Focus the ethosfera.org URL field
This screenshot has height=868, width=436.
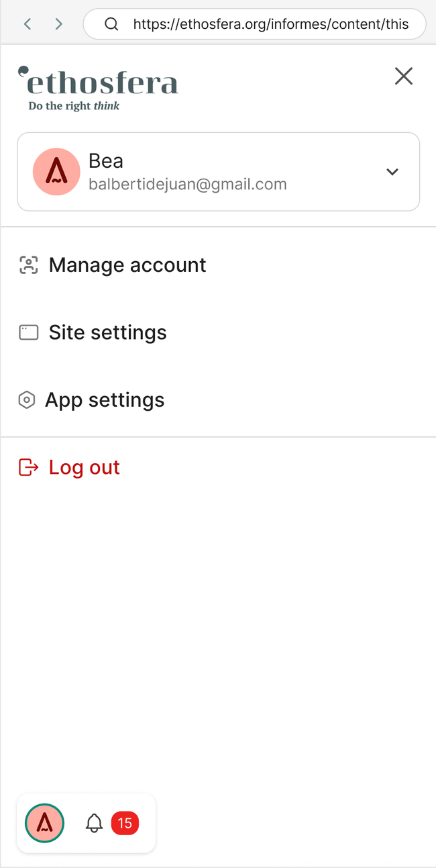(270, 24)
